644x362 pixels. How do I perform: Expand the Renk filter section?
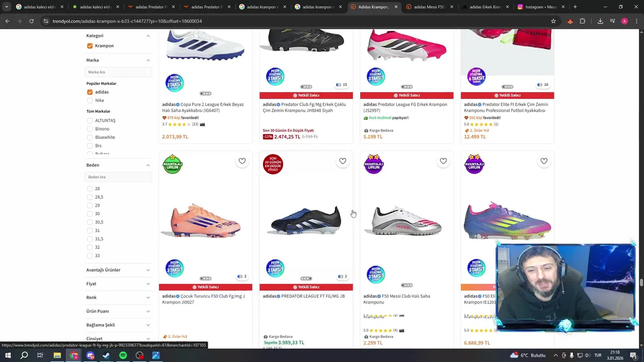pos(118,298)
